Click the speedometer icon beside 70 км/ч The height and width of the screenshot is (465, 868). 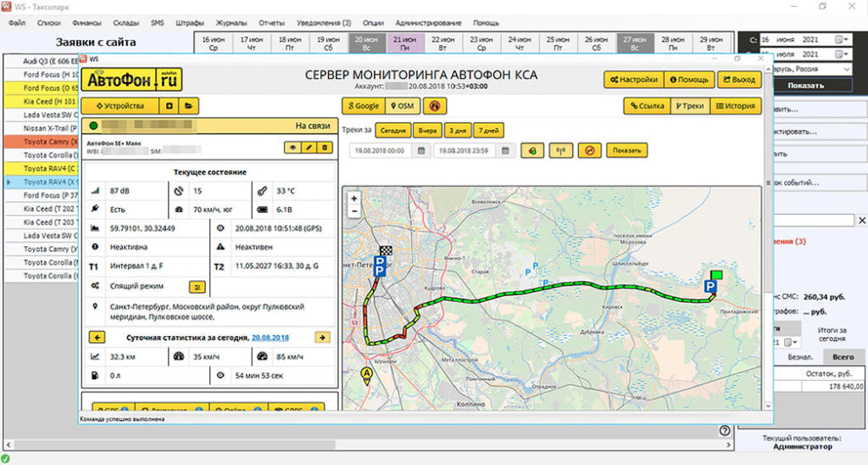(x=178, y=210)
